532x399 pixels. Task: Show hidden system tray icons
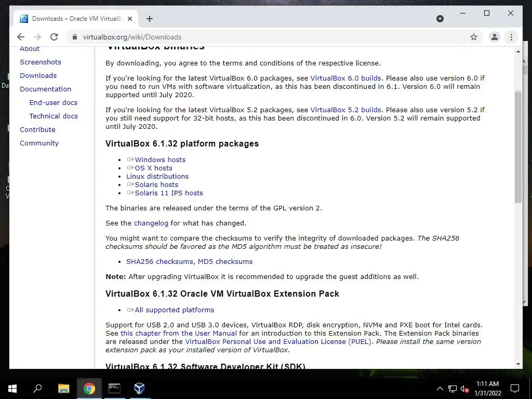coord(440,389)
